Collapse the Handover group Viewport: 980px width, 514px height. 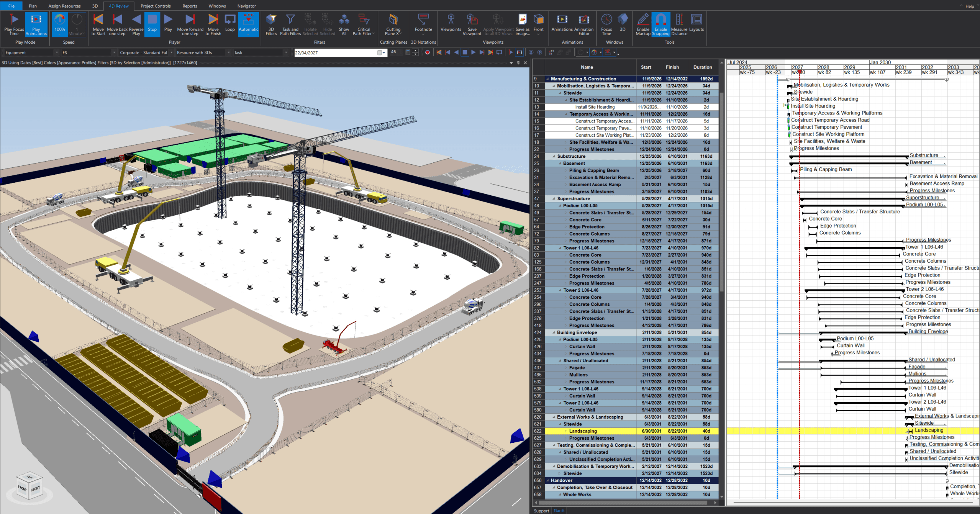(x=547, y=481)
